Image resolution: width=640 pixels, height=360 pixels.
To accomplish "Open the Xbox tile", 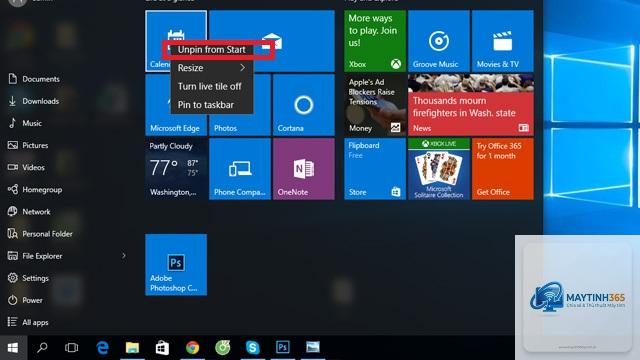I will (375, 41).
